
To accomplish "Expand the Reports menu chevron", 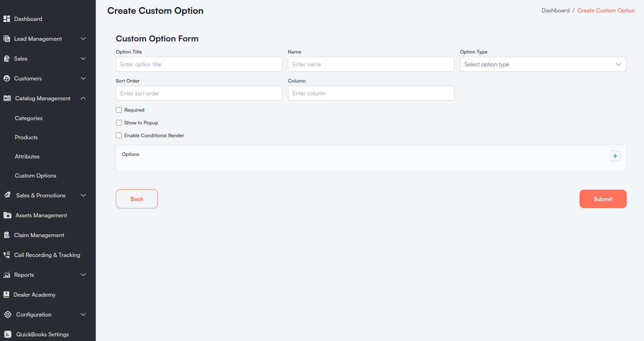I will [x=83, y=275].
